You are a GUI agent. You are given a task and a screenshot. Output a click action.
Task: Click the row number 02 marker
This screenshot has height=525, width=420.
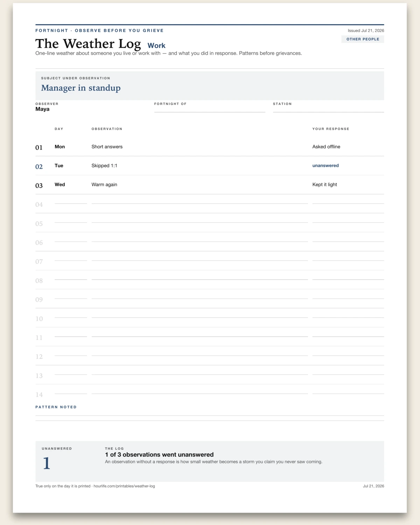(39, 167)
